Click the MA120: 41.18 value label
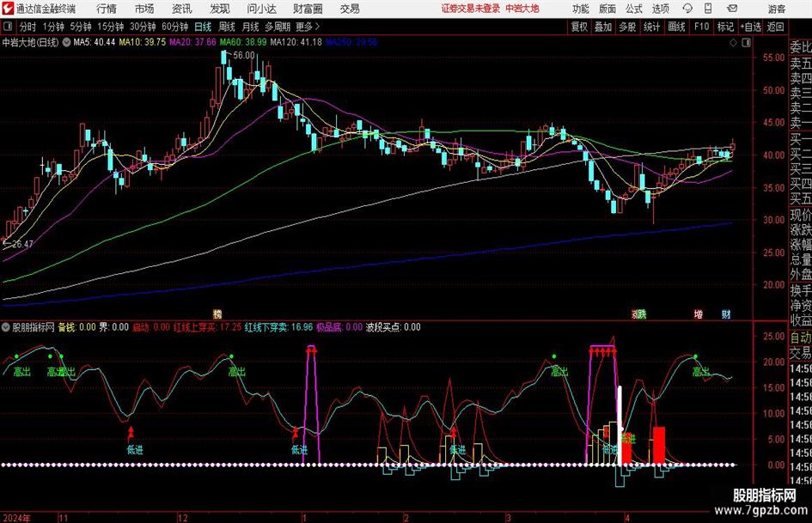Image resolution: width=812 pixels, height=523 pixels. tap(296, 42)
